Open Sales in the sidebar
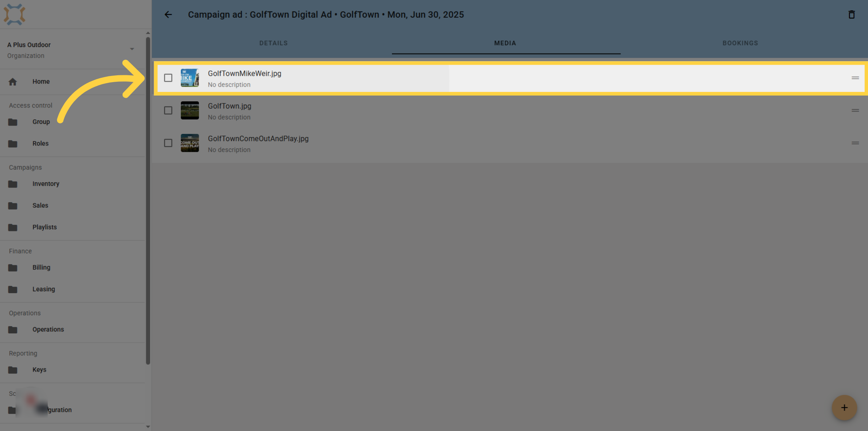The height and width of the screenshot is (431, 868). 40,206
